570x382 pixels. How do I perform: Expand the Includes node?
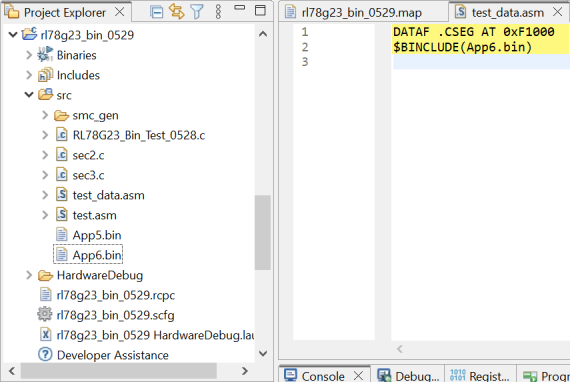29,75
